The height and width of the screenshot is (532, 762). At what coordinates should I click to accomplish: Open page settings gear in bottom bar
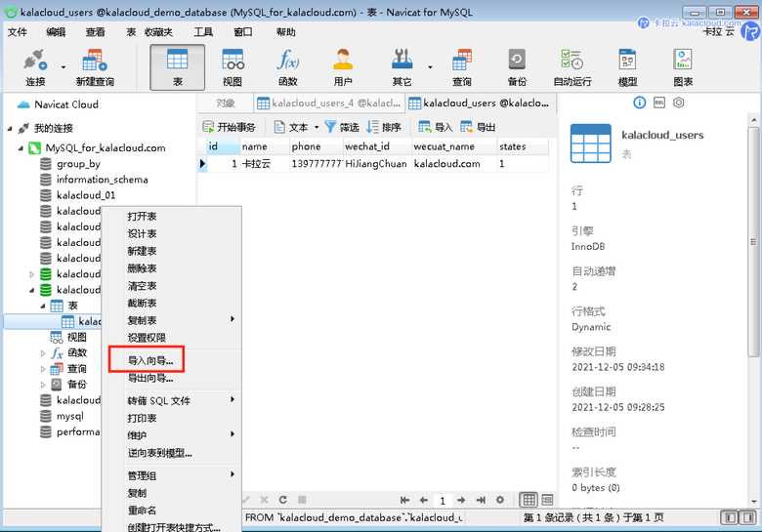pyautogui.click(x=500, y=500)
